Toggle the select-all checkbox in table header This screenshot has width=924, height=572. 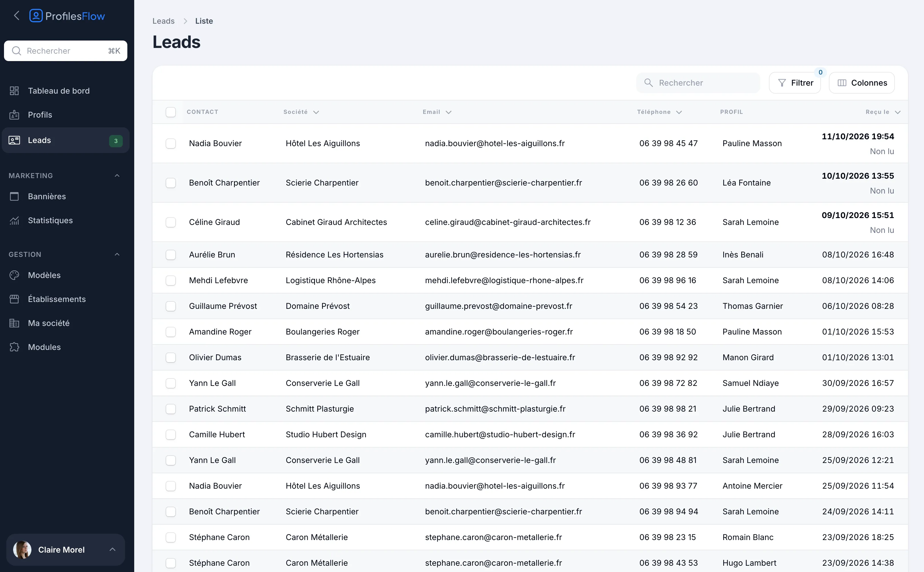coord(171,112)
